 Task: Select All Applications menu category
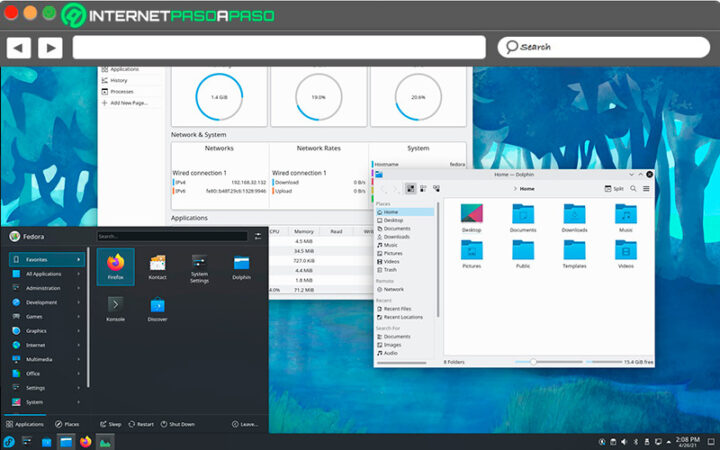click(46, 274)
